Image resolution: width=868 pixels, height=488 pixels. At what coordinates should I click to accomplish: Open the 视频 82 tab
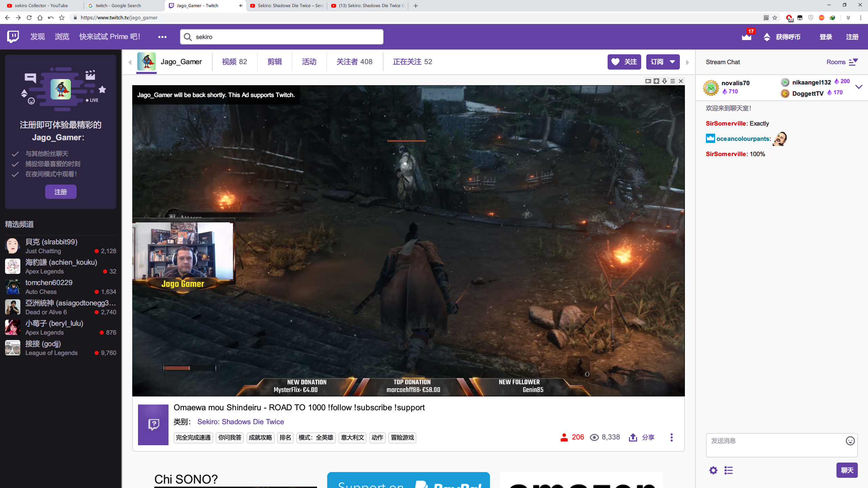click(x=234, y=62)
